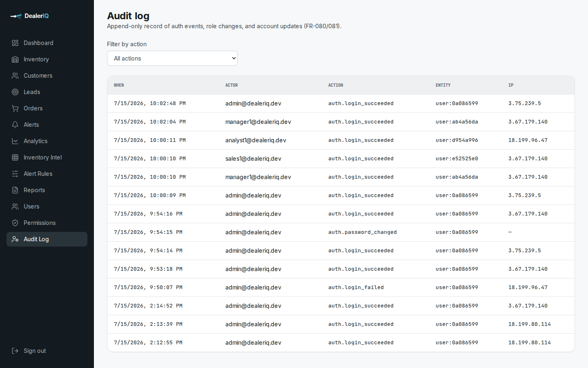
Task: Click the Leads target icon
Action: [15, 92]
